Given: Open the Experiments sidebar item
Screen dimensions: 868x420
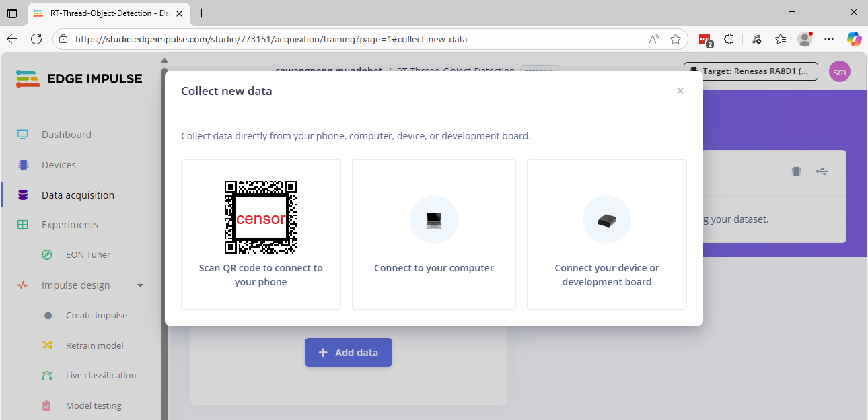Looking at the screenshot, I should point(69,225).
